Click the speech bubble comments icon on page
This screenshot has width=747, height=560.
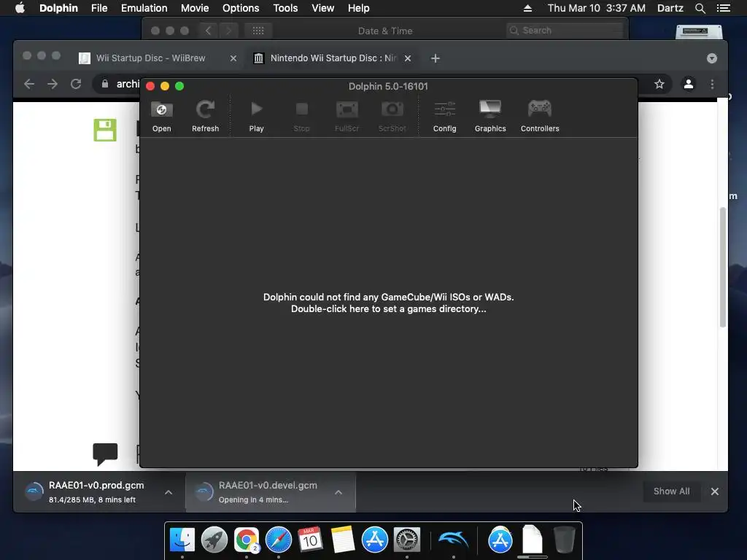click(x=105, y=454)
